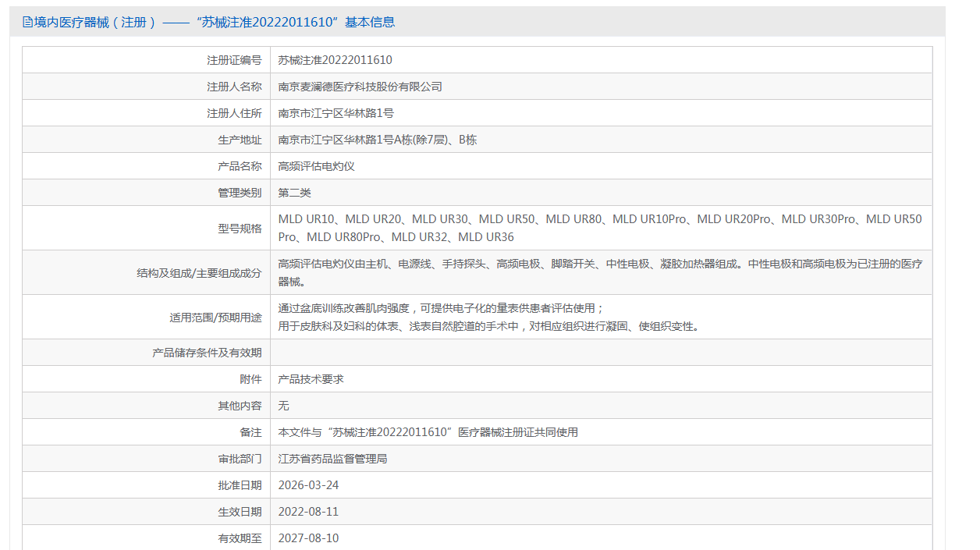This screenshot has width=980, height=550.
Task: Select address 南京市江宁区华林路1号
Action: 336,113
